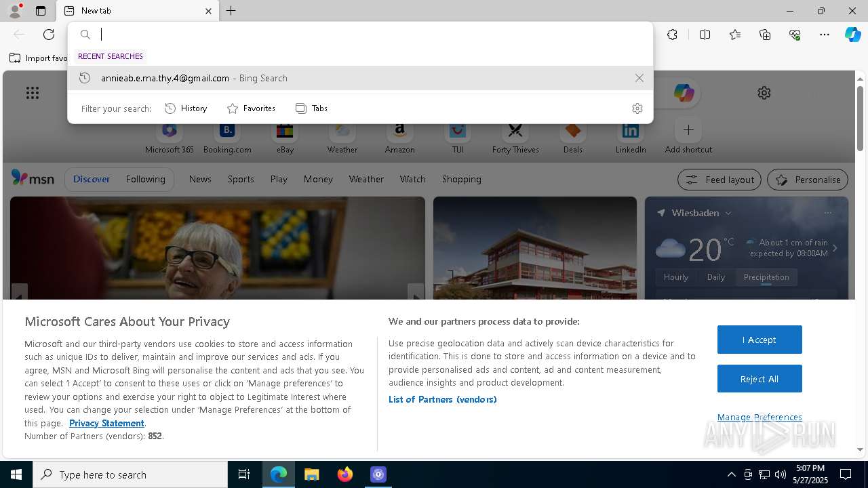Open Booking.com shortcut

click(227, 138)
